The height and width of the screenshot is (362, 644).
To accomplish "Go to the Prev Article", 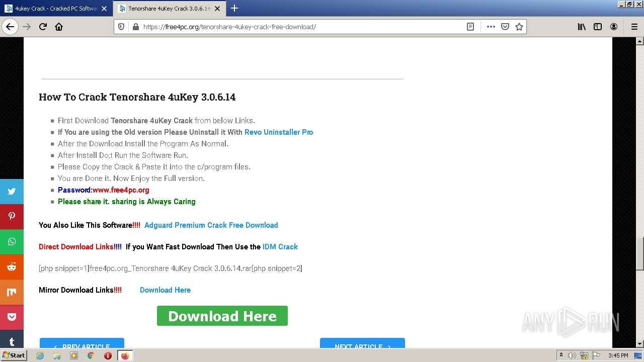I will click(82, 343).
